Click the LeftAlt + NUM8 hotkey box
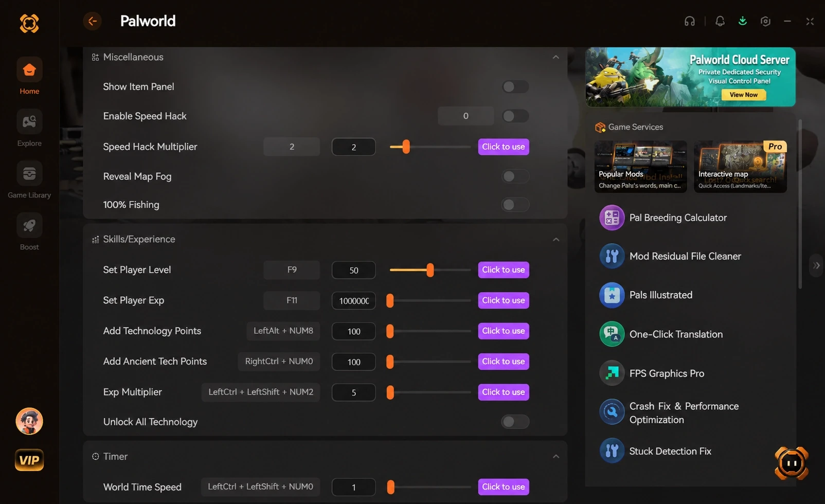Image resolution: width=825 pixels, height=504 pixels. (283, 331)
